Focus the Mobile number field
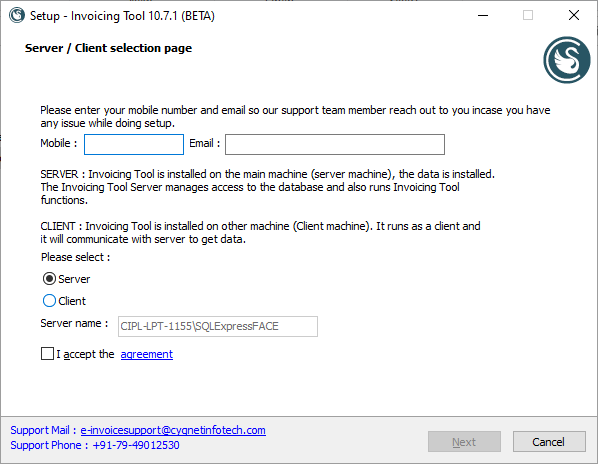This screenshot has height=464, width=598. point(134,144)
